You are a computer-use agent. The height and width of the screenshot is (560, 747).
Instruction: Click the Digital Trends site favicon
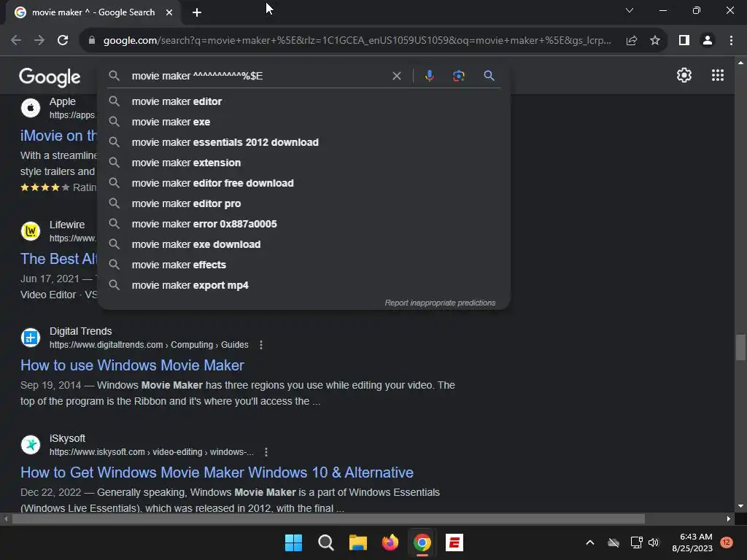tap(31, 338)
